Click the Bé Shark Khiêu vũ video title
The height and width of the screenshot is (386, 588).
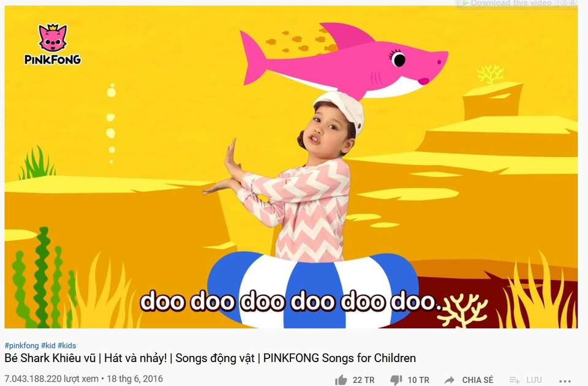point(210,358)
